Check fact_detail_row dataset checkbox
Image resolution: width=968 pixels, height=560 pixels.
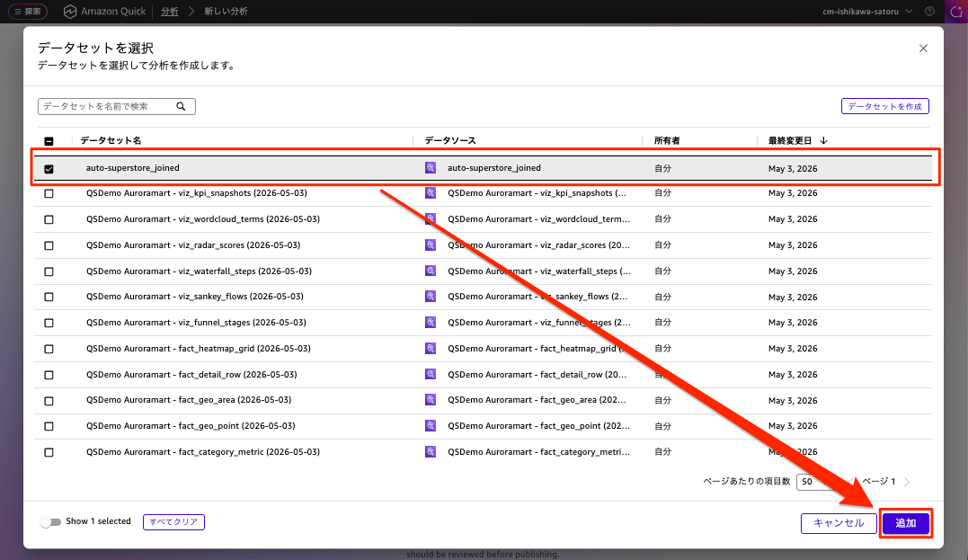(49, 376)
